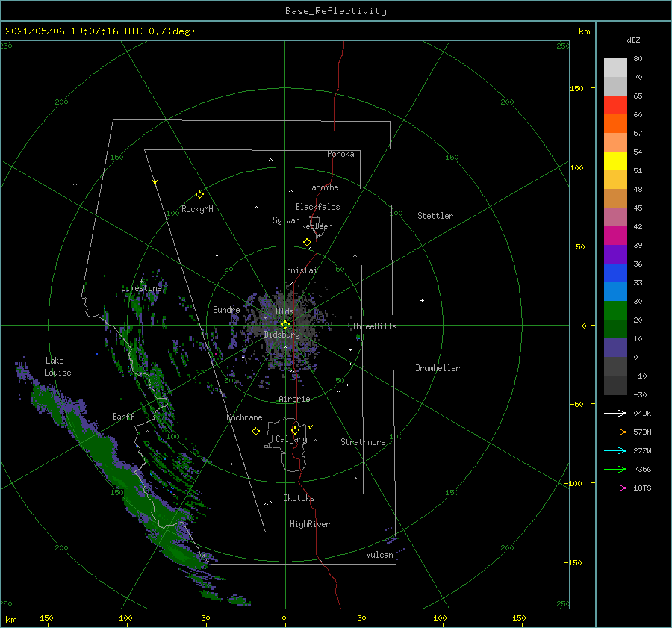Viewport: 672px width, 628px height.
Task: Click the yellow diamond marker below RedDeer
Action: 307,243
